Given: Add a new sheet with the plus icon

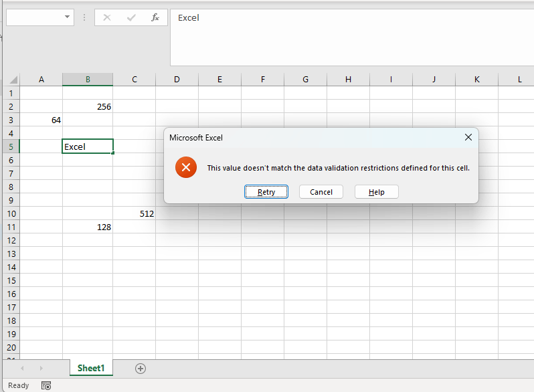Looking at the screenshot, I should point(141,368).
